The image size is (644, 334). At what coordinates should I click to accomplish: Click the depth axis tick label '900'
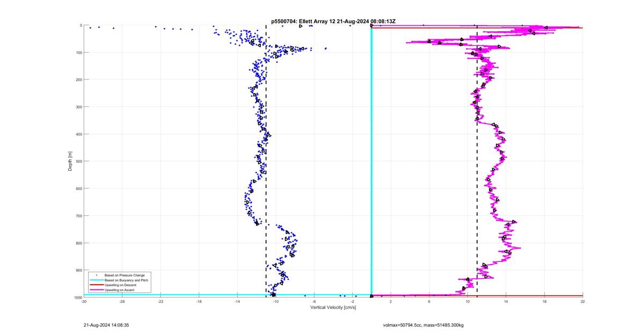pyautogui.click(x=78, y=270)
